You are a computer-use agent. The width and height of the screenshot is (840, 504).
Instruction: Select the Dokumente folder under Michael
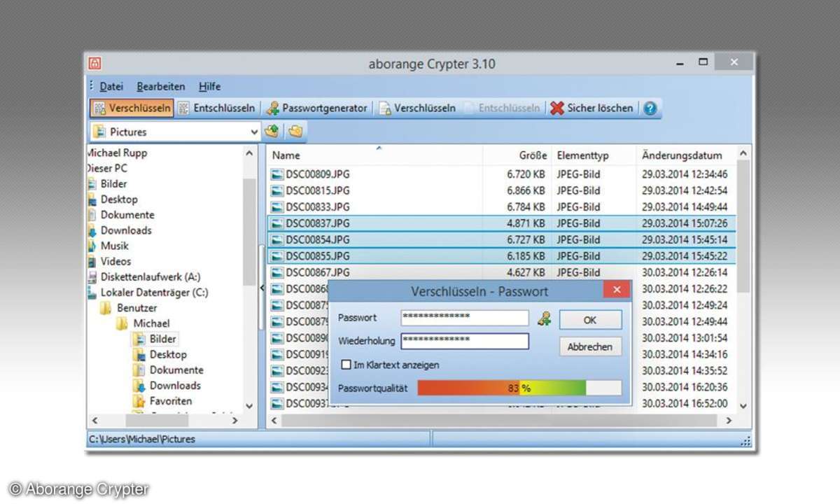[x=176, y=370]
